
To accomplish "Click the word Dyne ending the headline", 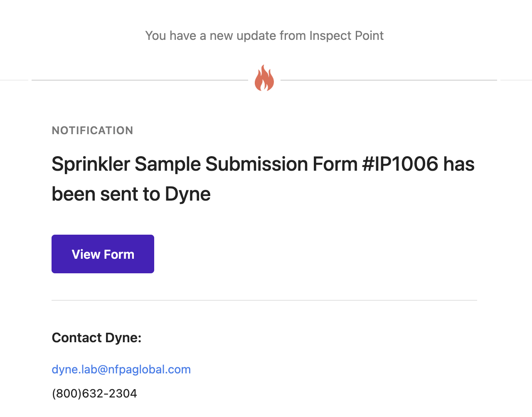I will (187, 194).
